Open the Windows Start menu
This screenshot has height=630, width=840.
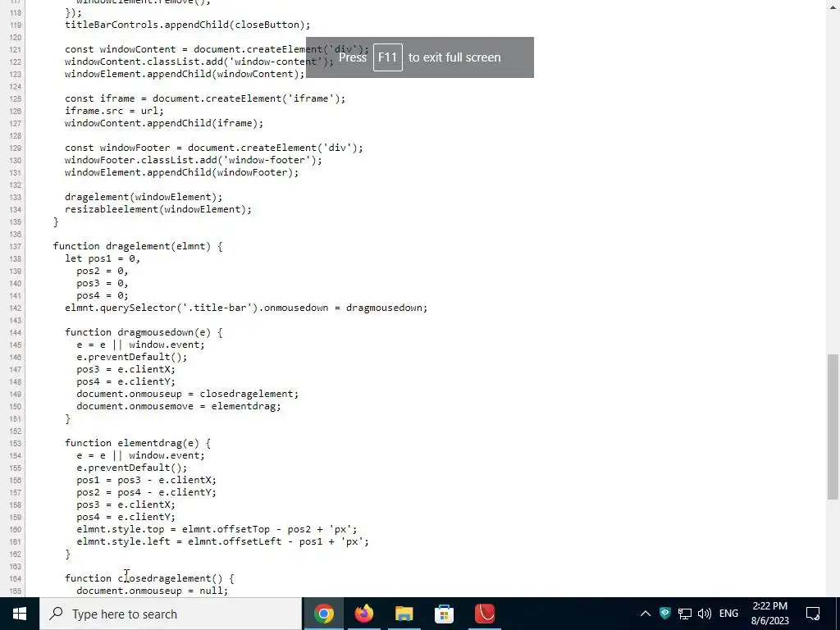pyautogui.click(x=20, y=614)
